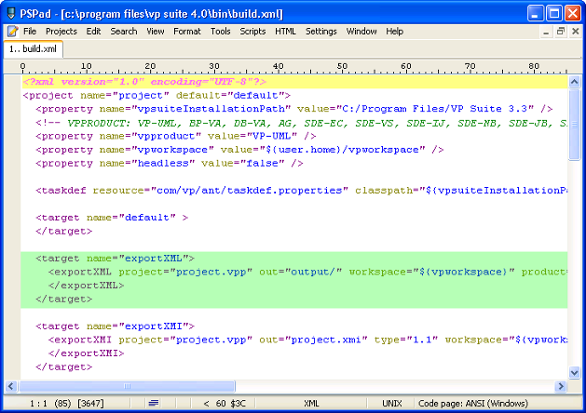Click the vpsuiteInstallationPath property line
Screen dimensions: 586x413
pos(294,109)
